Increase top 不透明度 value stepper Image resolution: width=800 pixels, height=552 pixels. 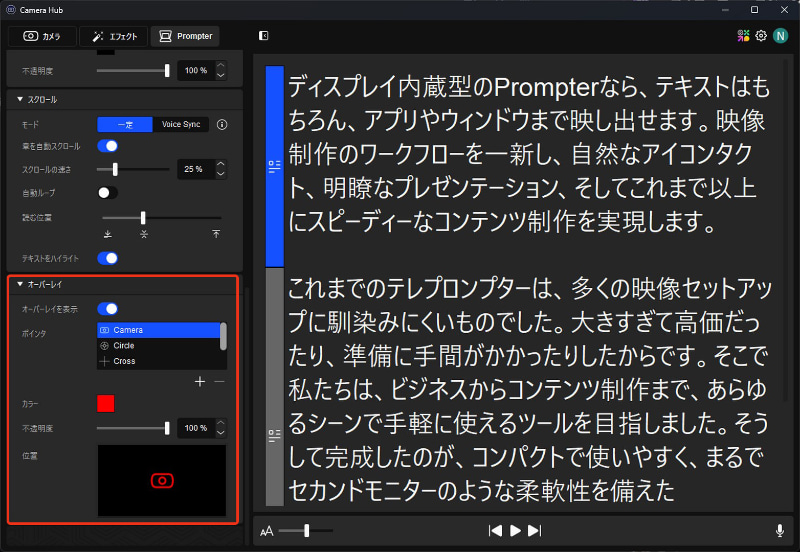[x=220, y=65]
